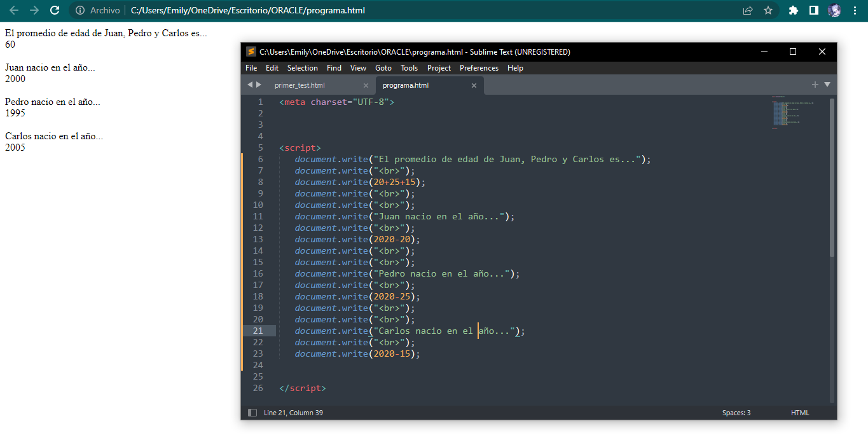Viewport: 868px width, 440px height.
Task: Click the browser reload page icon
Action: [x=55, y=10]
